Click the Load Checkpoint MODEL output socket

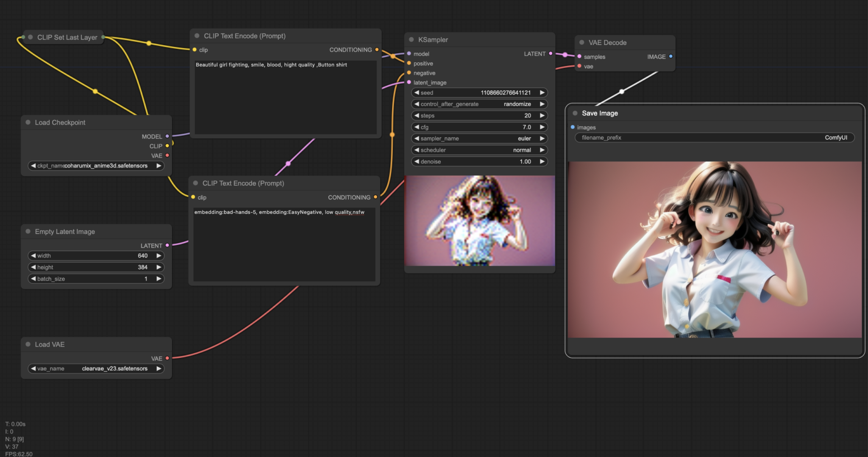(167, 136)
